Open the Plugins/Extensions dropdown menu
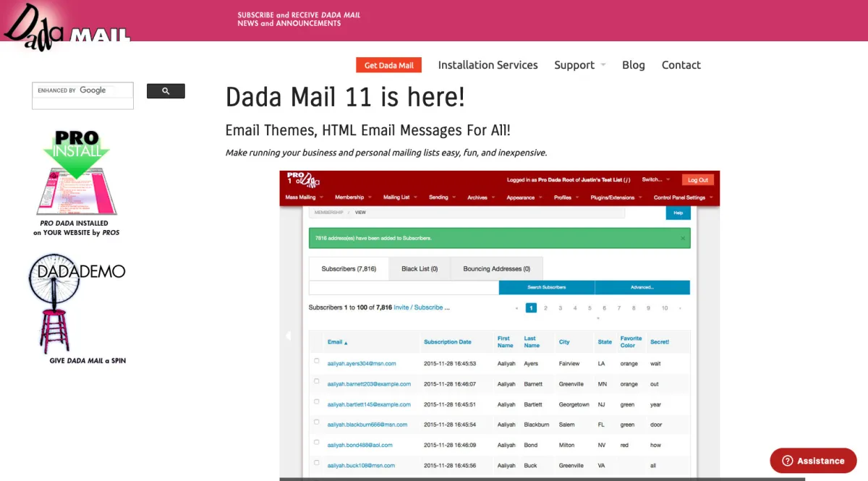The image size is (868, 481). click(x=616, y=197)
